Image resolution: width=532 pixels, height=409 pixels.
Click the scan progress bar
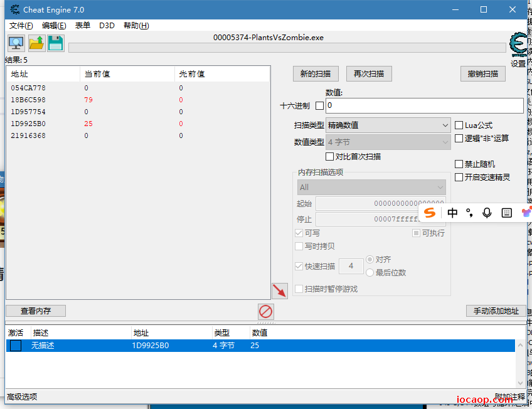287,48
